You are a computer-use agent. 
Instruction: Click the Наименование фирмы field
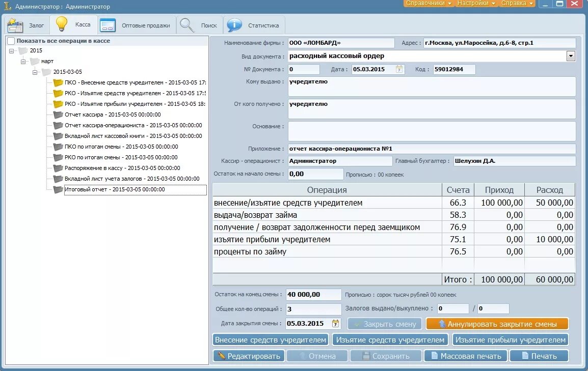(x=341, y=43)
